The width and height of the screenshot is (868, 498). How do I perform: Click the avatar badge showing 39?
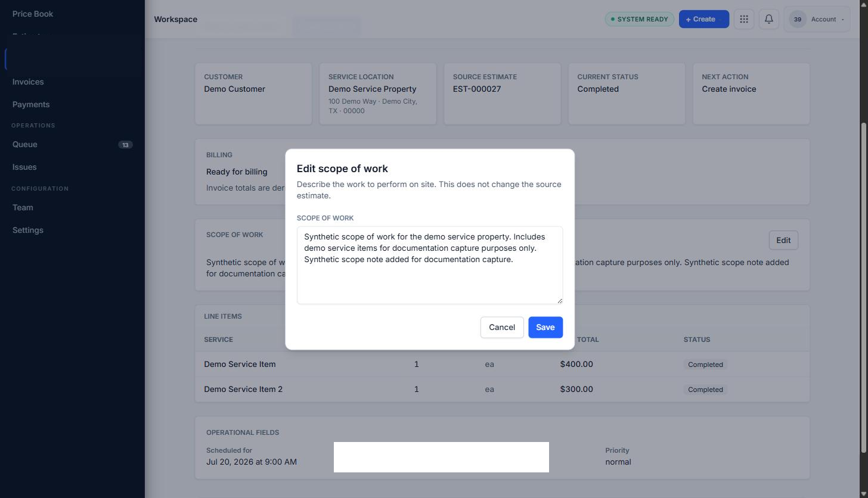click(x=798, y=19)
